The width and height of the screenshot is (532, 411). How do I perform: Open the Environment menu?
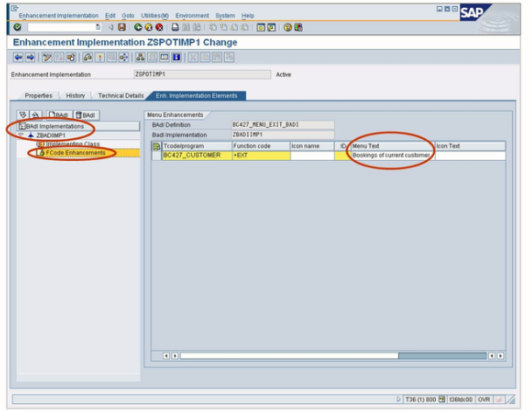pyautogui.click(x=192, y=16)
